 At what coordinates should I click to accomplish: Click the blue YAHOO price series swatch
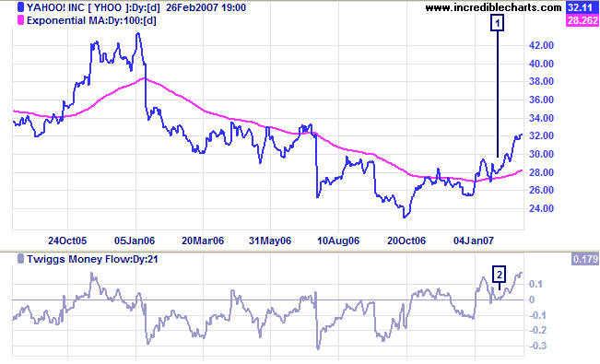tap(20, 7)
